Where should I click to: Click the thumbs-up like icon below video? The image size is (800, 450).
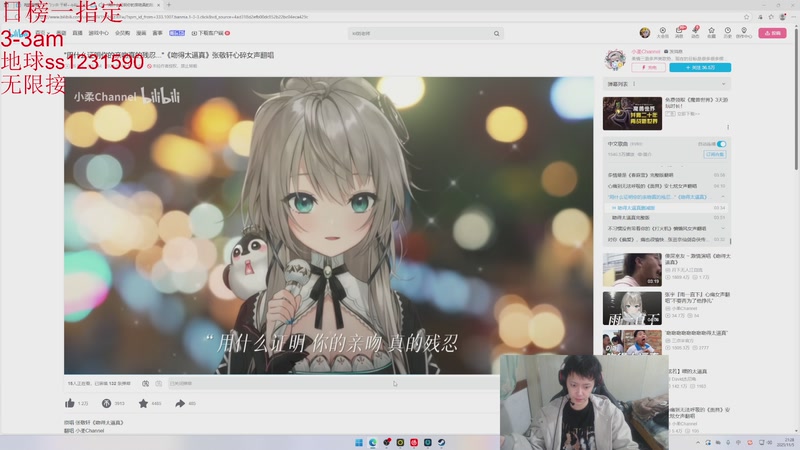coord(70,403)
